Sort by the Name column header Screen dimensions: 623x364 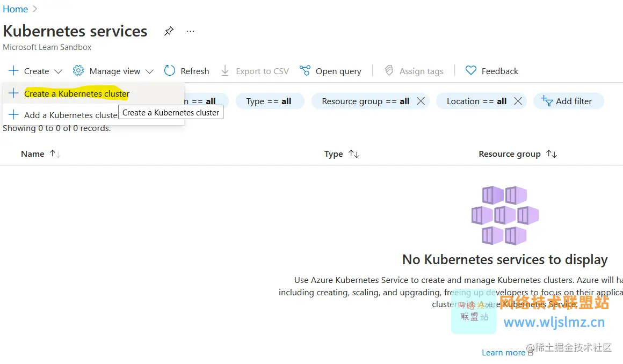[x=33, y=154]
